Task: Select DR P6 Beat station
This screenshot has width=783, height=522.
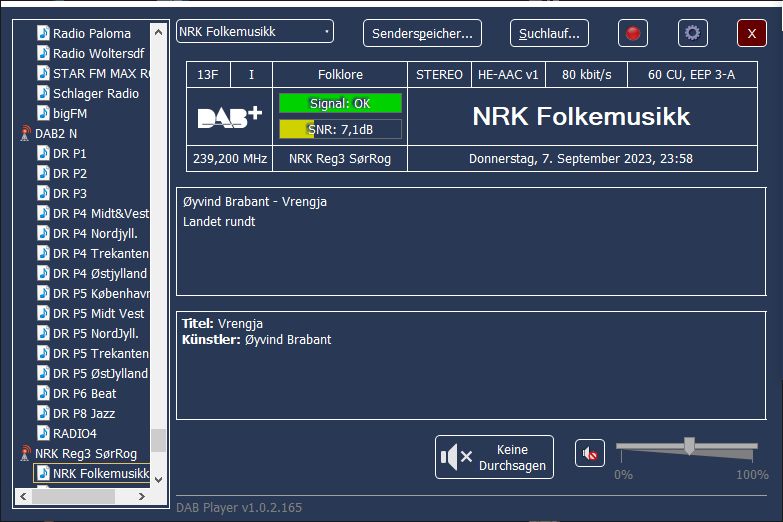Action: 84,394
